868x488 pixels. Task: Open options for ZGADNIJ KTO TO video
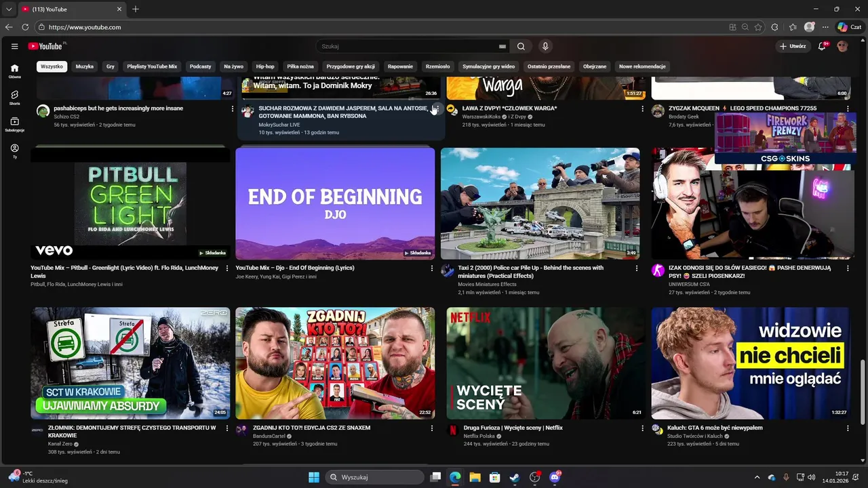click(x=432, y=428)
